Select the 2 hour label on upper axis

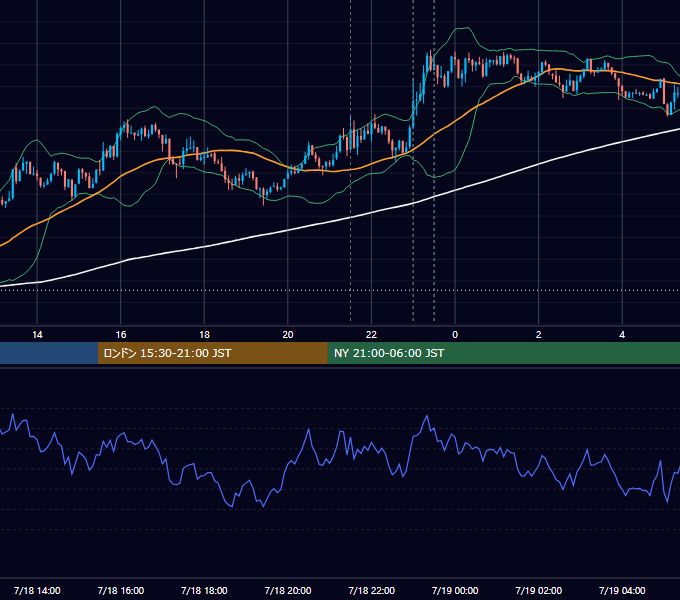tap(539, 335)
